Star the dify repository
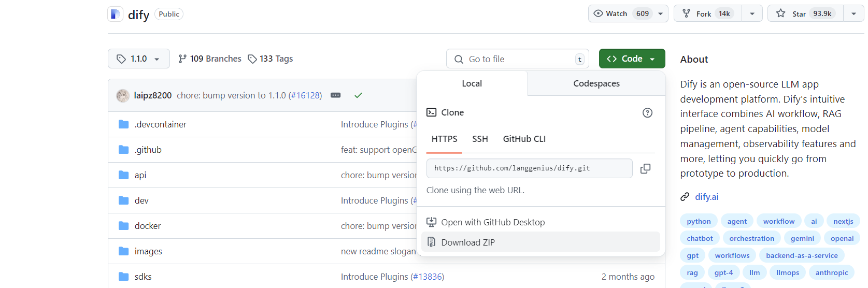This screenshot has height=288, width=868. point(806,13)
